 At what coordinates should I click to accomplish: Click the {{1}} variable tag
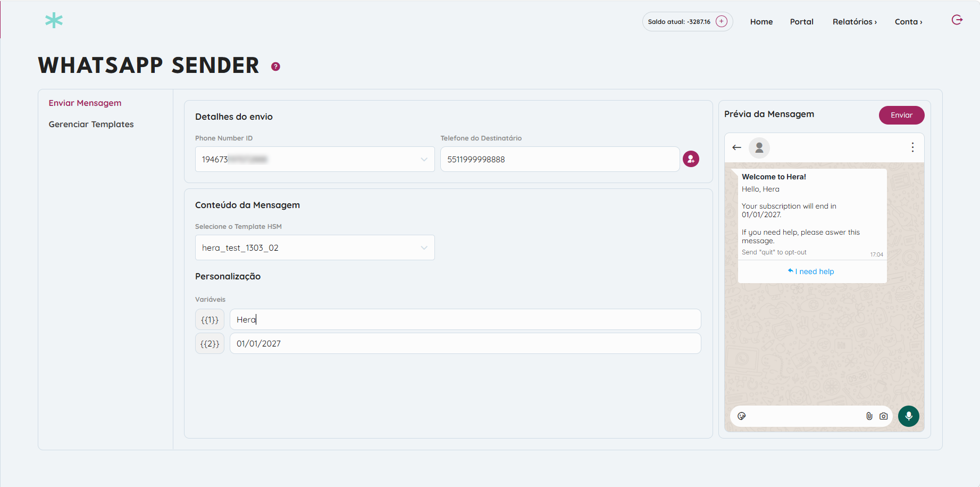coord(210,319)
